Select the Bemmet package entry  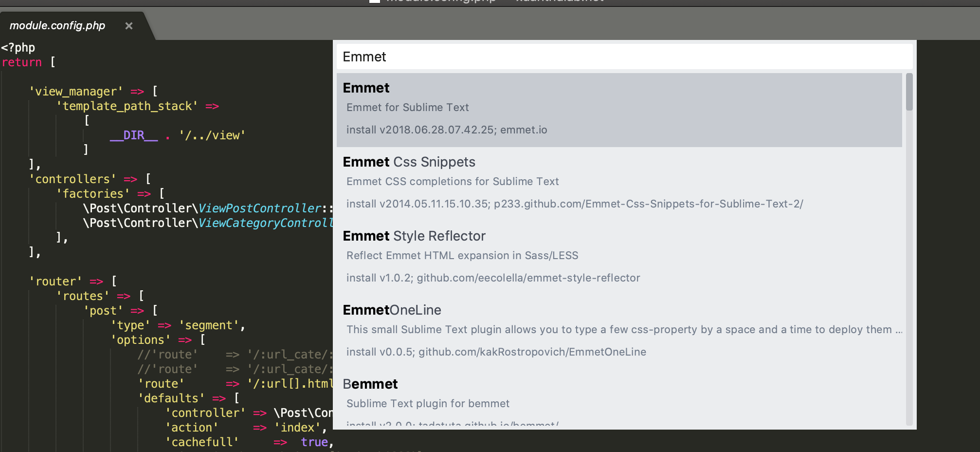619,397
